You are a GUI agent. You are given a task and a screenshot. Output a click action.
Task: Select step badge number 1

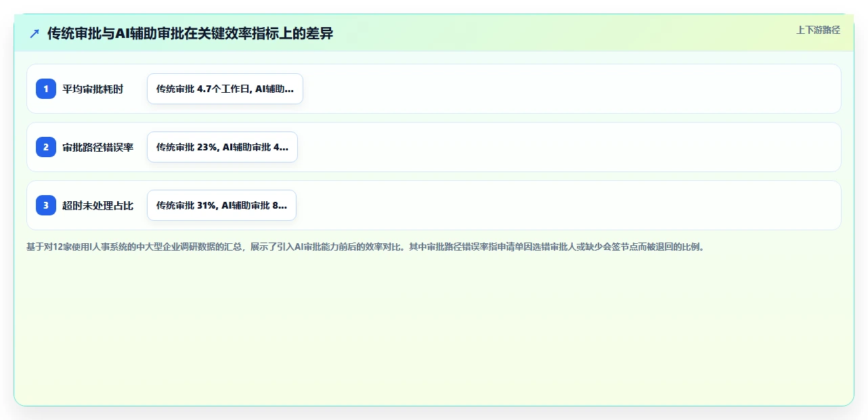(46, 89)
